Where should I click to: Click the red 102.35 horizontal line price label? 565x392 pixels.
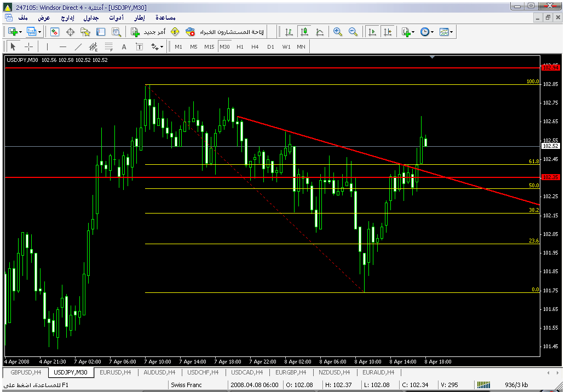(550, 177)
